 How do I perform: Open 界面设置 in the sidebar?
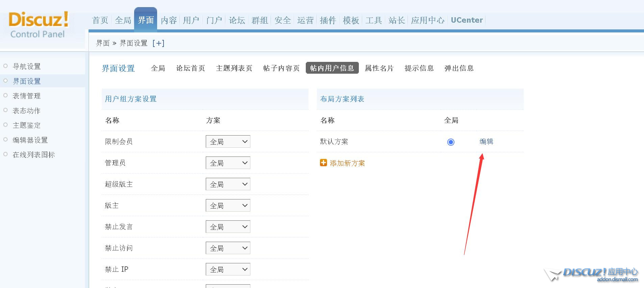[x=27, y=81]
